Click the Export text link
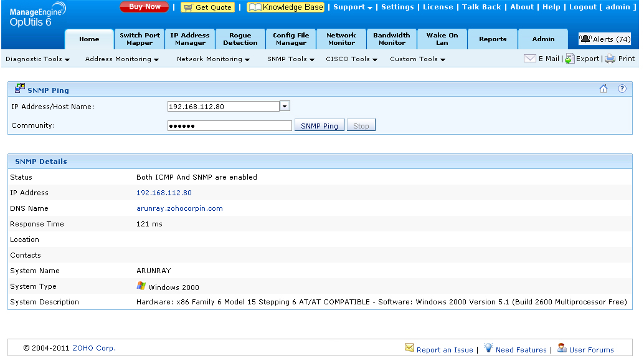This screenshot has height=358, width=644. pyautogui.click(x=588, y=59)
